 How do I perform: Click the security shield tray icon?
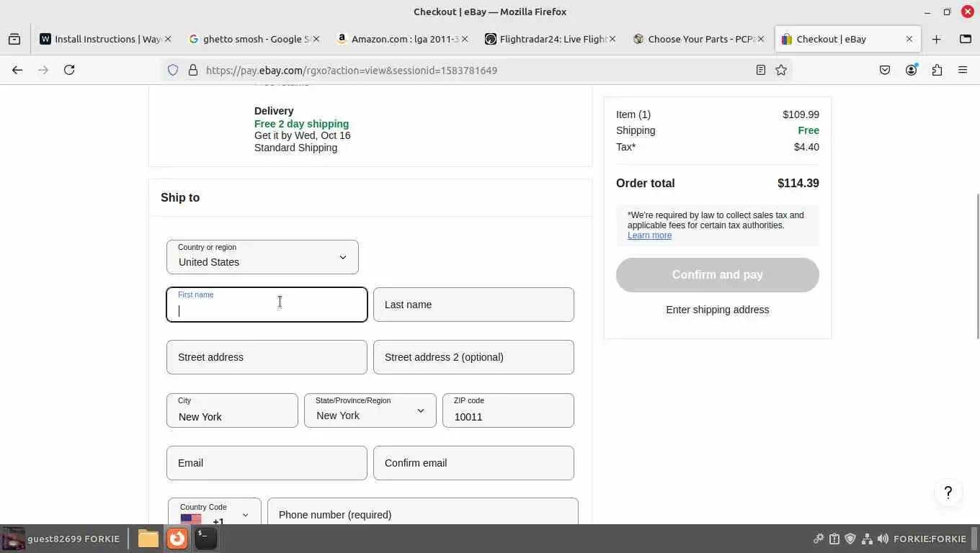850,539
